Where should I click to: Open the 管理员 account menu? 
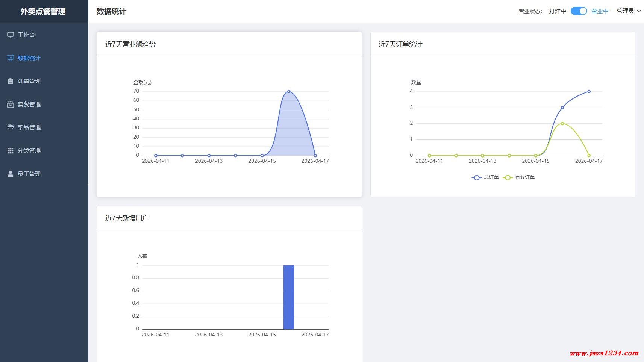click(625, 11)
